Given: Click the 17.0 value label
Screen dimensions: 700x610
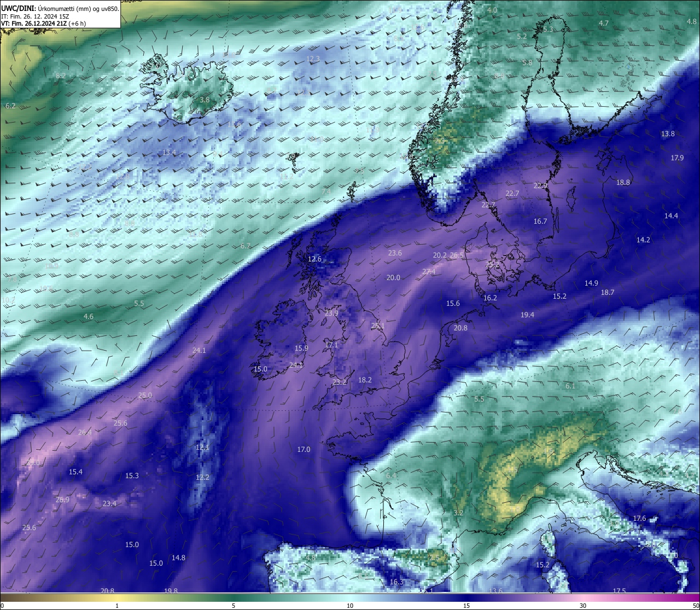Looking at the screenshot, I should click(304, 450).
